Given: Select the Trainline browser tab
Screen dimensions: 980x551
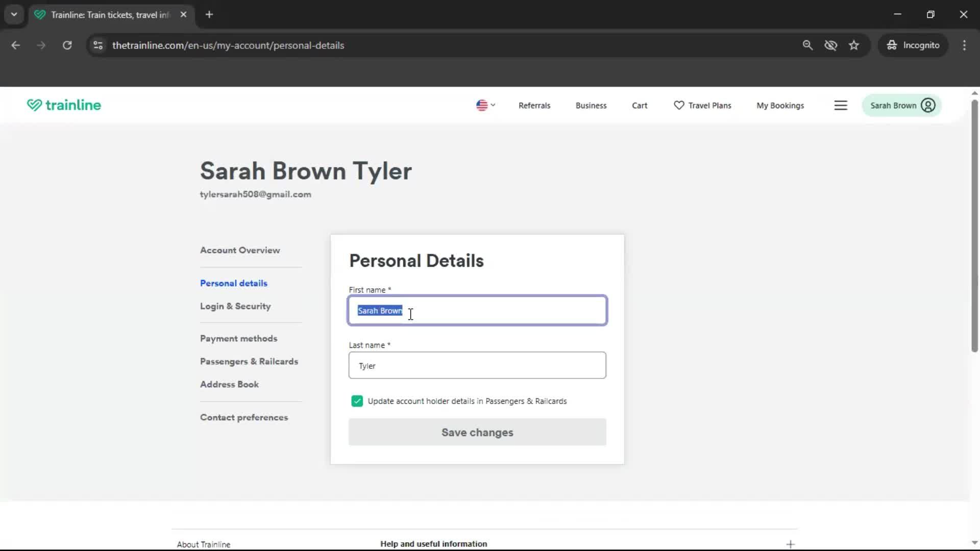Looking at the screenshot, I should (102, 14).
